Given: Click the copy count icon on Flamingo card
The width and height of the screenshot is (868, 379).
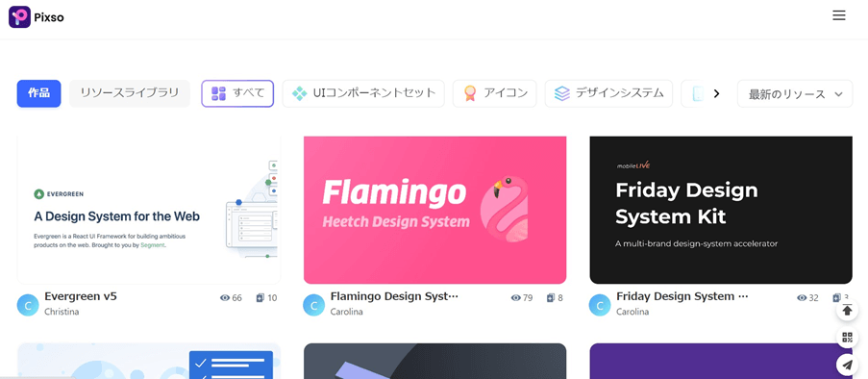Looking at the screenshot, I should [x=550, y=298].
